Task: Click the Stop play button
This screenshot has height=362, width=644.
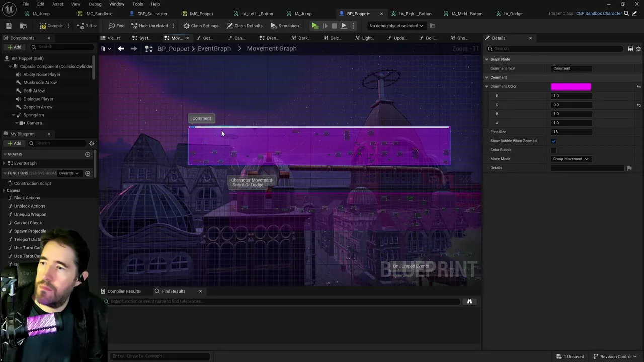Action: click(334, 26)
